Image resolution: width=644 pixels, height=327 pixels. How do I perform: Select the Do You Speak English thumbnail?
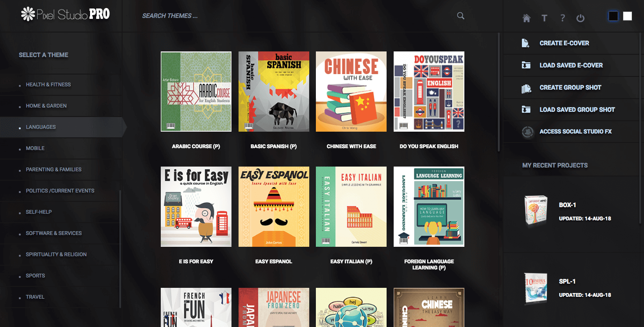point(429,92)
